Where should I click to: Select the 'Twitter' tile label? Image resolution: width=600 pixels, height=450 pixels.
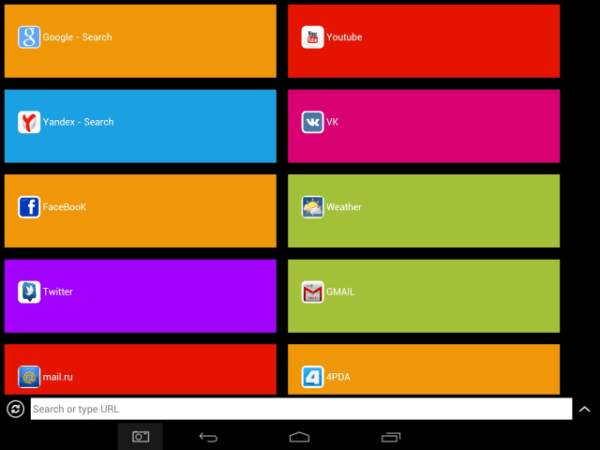point(57,292)
